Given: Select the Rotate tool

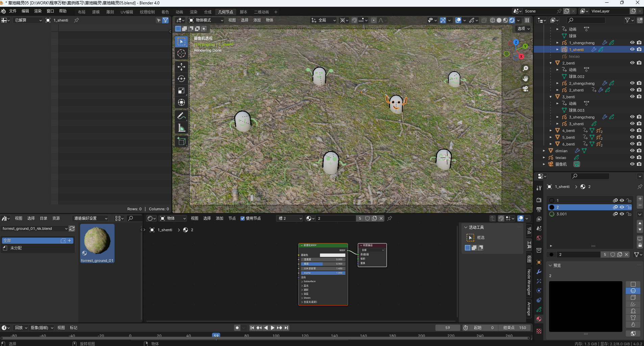Looking at the screenshot, I should pyautogui.click(x=181, y=79).
